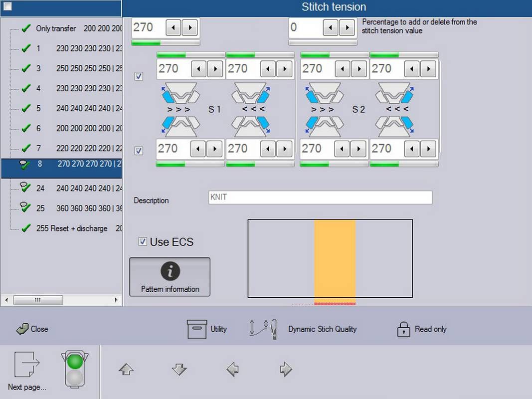Decrease the percentage value stepper

click(x=330, y=27)
